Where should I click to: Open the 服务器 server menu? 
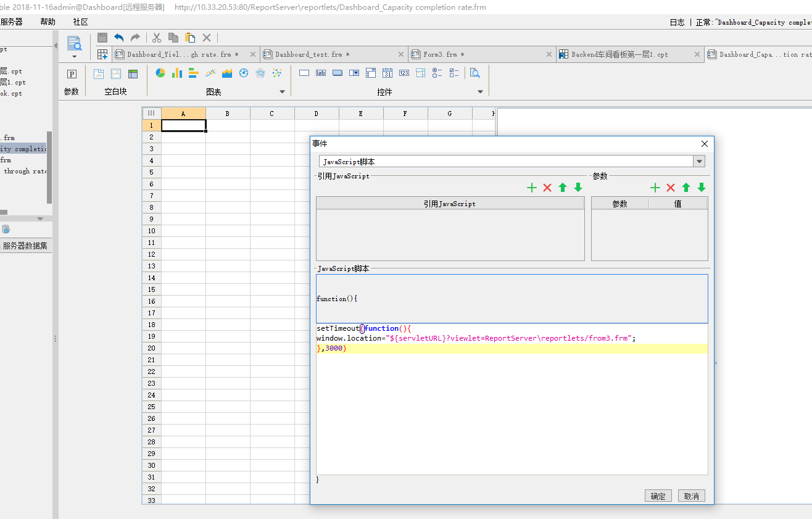coord(11,22)
